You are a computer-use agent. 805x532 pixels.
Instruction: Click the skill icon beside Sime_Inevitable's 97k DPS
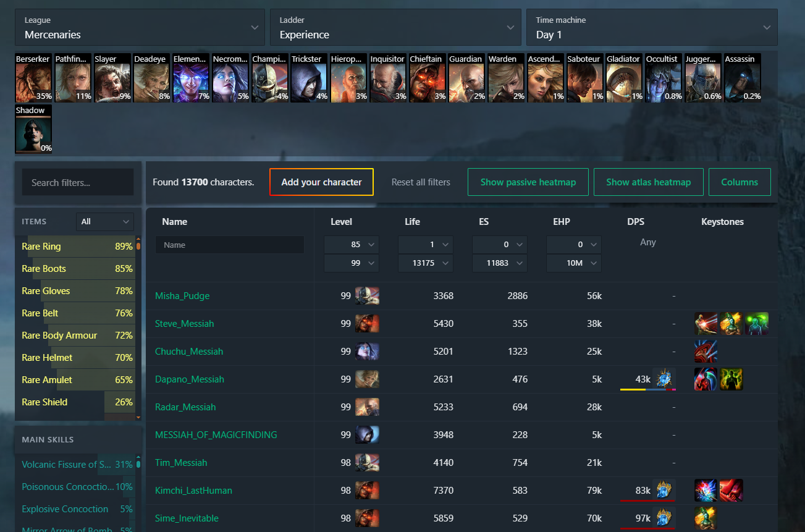coord(665,518)
